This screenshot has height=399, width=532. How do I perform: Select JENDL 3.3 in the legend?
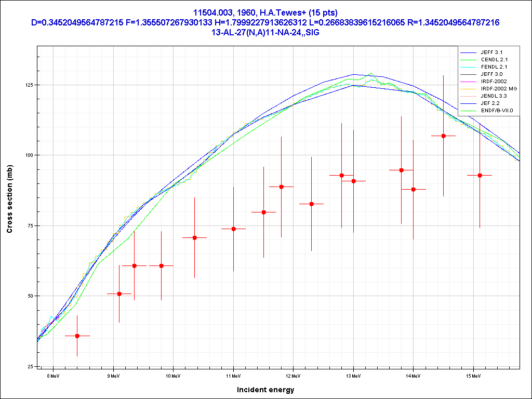click(494, 96)
